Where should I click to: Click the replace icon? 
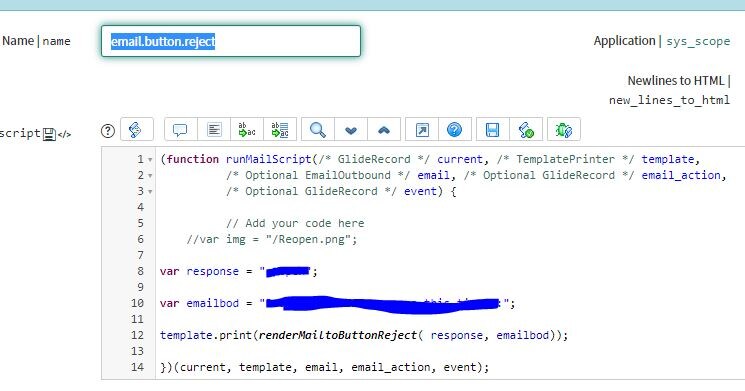247,129
